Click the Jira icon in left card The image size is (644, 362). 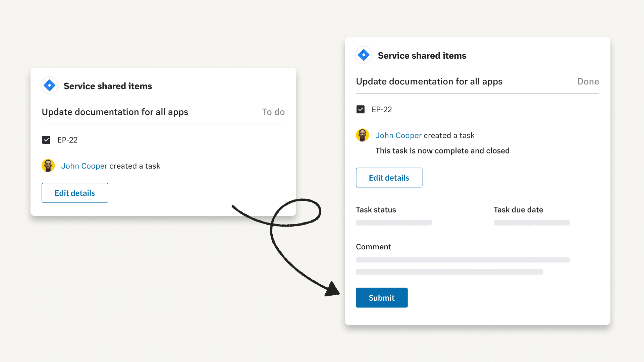click(50, 86)
